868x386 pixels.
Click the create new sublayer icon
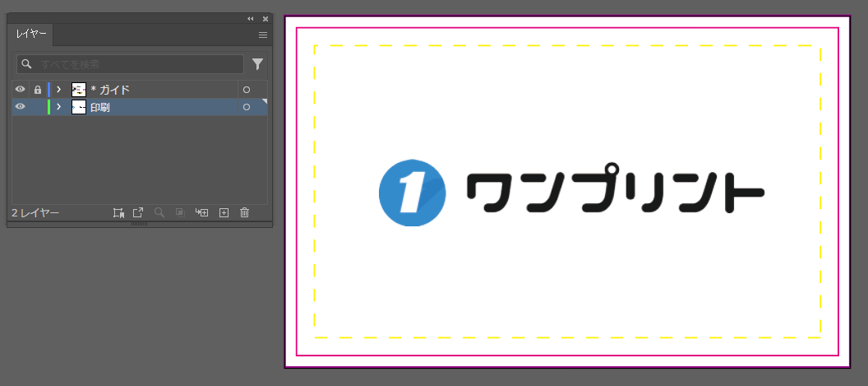(x=201, y=212)
